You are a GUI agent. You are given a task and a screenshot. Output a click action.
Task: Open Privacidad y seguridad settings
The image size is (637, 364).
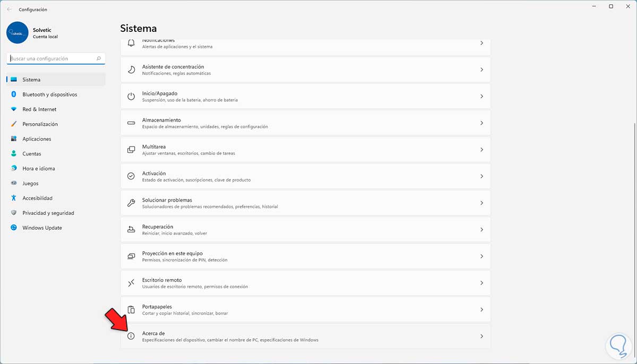48,213
